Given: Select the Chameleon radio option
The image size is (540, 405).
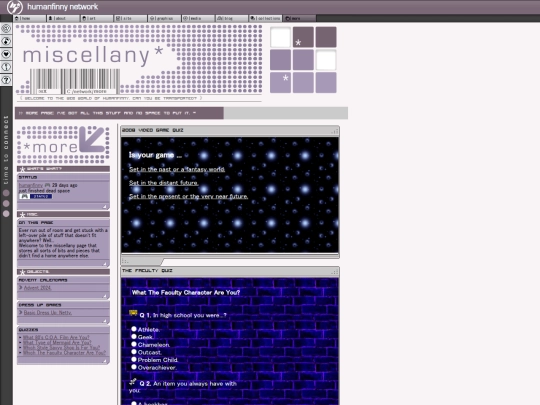Looking at the screenshot, I should pos(134,344).
